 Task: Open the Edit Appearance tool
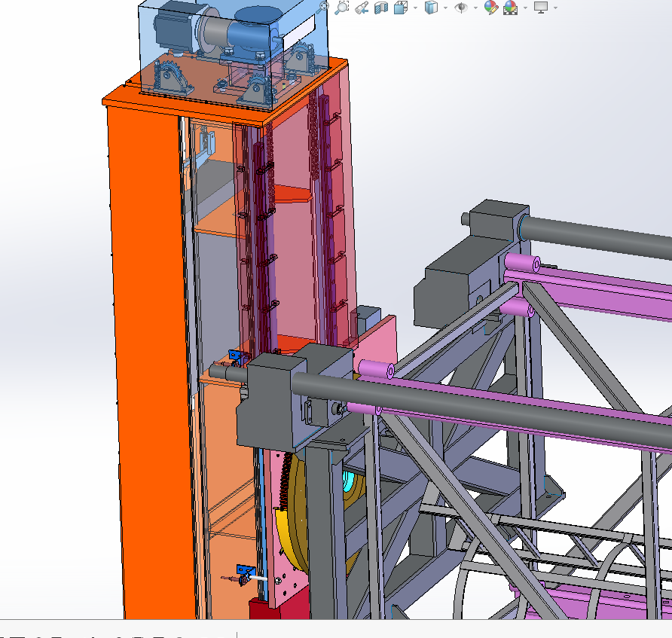click(x=491, y=8)
